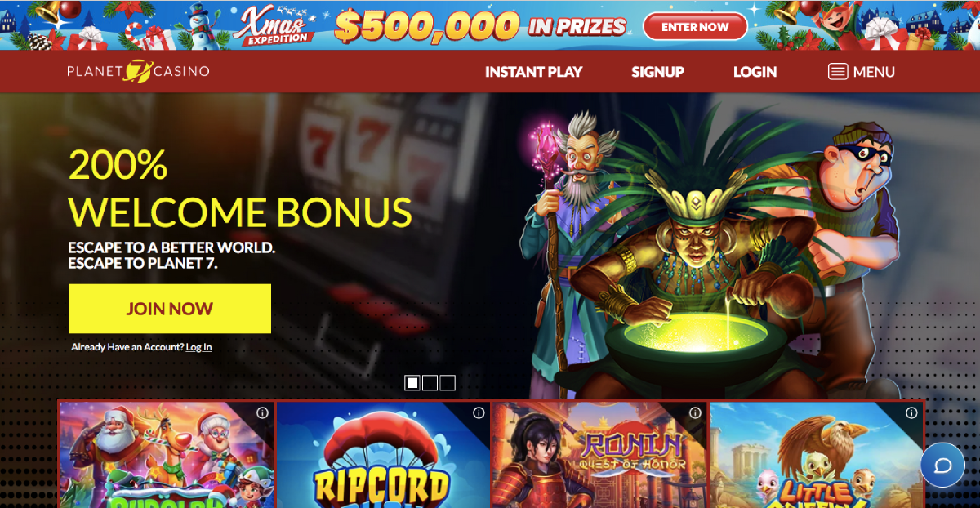Screen dimensions: 980x508
Task: Show info for the Little Griffins tile
Action: tap(911, 412)
